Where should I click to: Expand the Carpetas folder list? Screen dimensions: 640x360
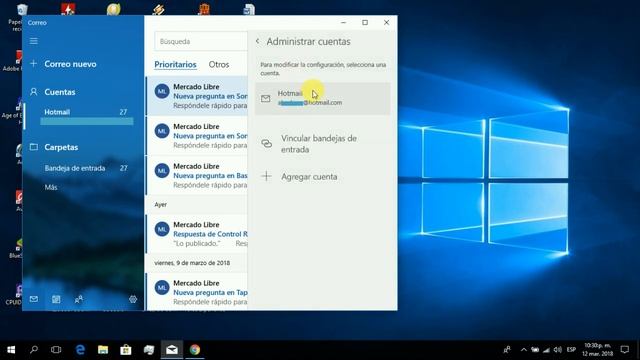point(61,147)
